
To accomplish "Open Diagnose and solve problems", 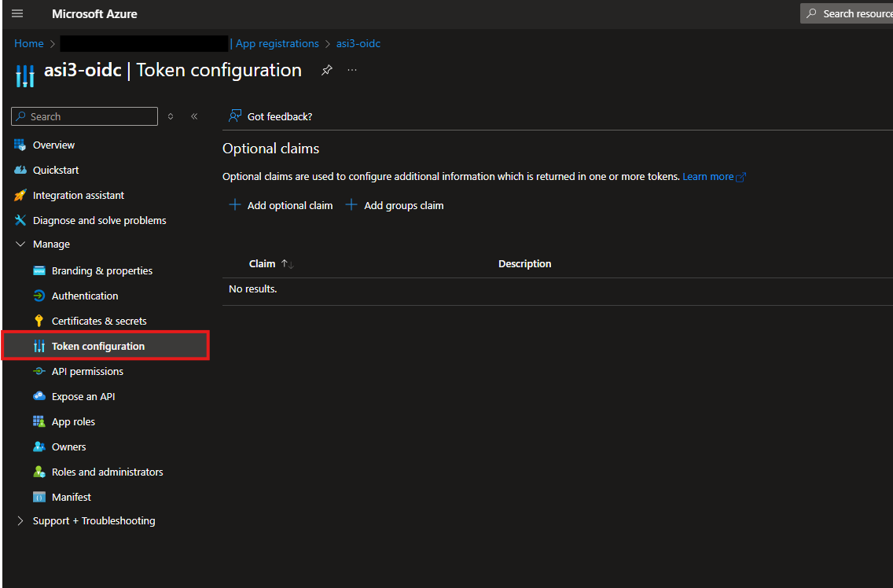I will point(100,220).
